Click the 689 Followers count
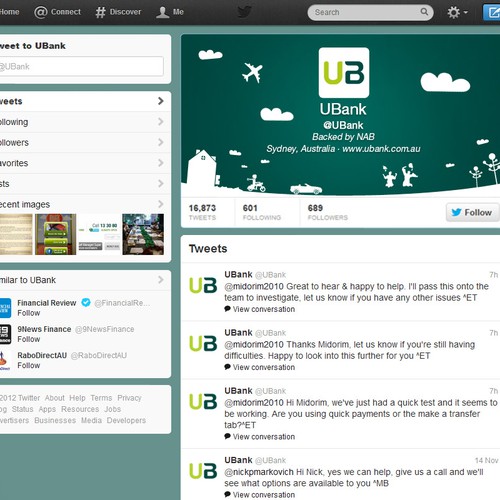The width and height of the screenshot is (500, 500). pos(328,212)
